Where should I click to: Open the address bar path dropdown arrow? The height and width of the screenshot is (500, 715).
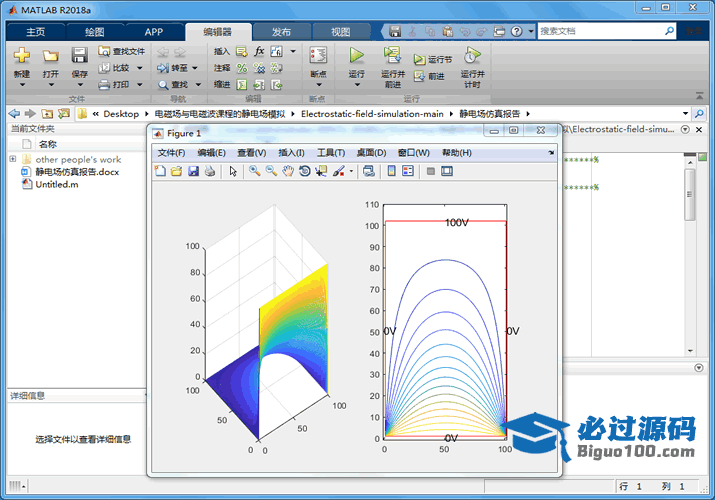(x=685, y=113)
